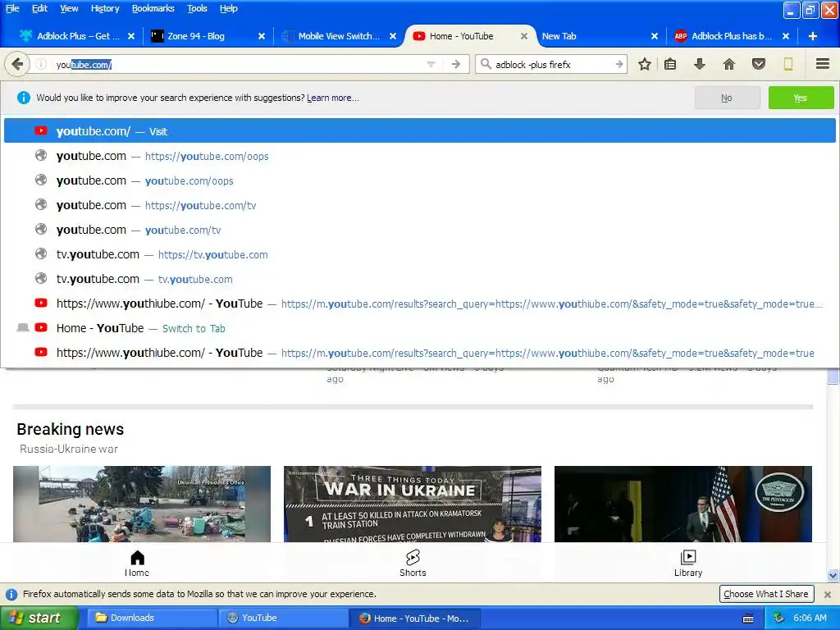This screenshot has height=630, width=840.
Task: Open the Tools menu
Action: tap(197, 8)
